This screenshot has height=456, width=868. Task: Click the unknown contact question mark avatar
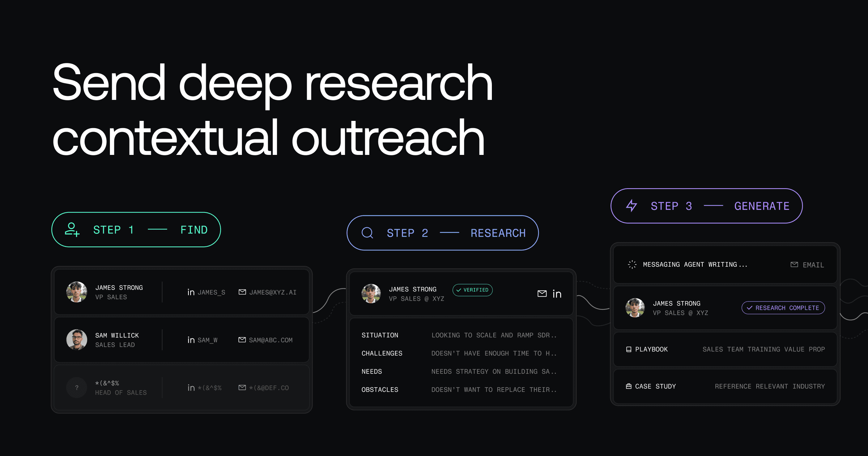coord(77,388)
